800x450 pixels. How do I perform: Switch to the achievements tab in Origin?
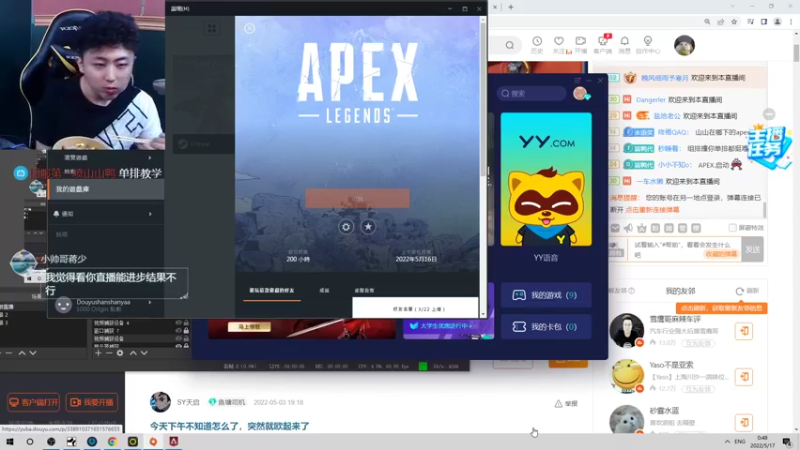324,290
